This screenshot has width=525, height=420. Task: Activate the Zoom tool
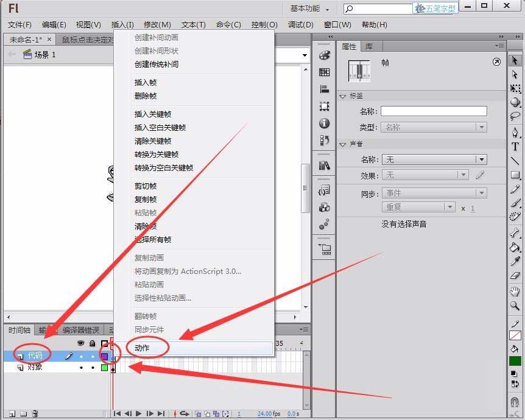click(515, 306)
